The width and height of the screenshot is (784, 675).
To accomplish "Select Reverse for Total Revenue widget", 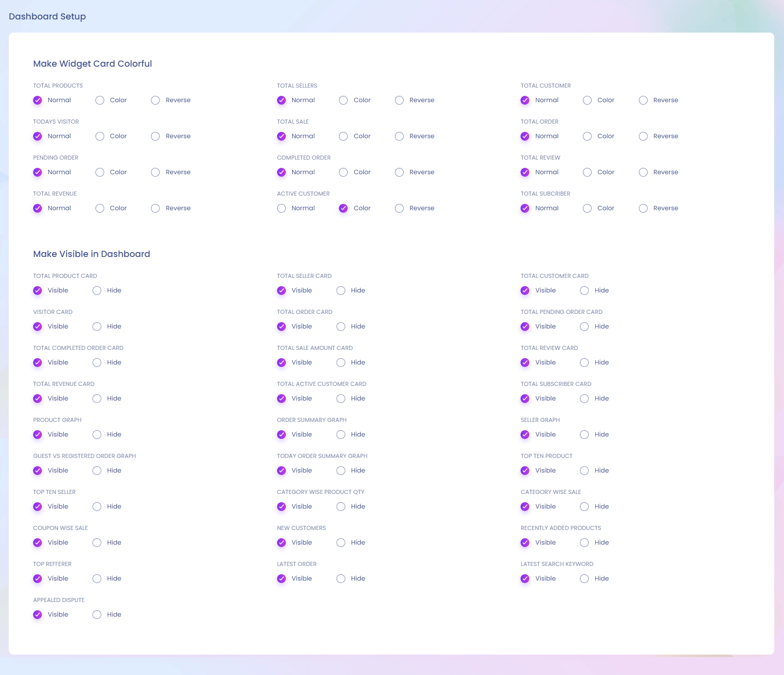I will tap(155, 208).
